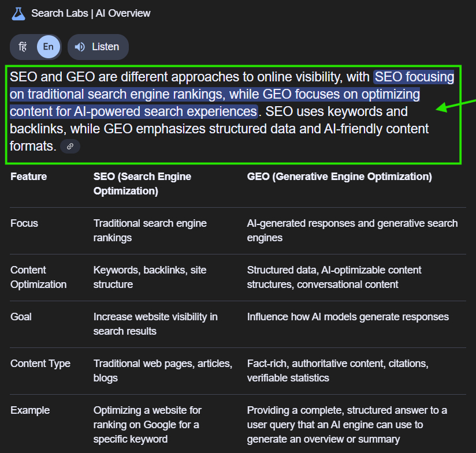Screen dimensions: 476x453
Task: Click the Search Labs flask icon
Action: [18, 14]
